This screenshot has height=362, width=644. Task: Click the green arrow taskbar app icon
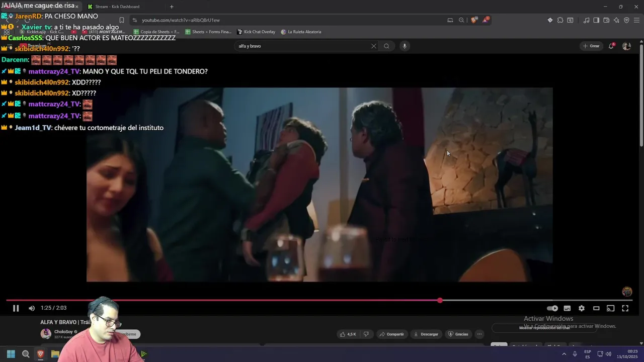[143, 354]
